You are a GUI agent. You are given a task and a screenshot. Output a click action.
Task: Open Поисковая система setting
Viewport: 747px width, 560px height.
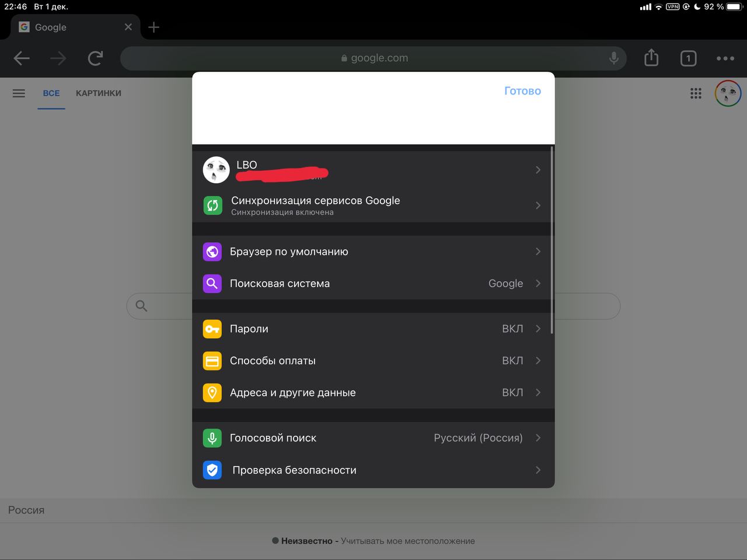point(373,283)
